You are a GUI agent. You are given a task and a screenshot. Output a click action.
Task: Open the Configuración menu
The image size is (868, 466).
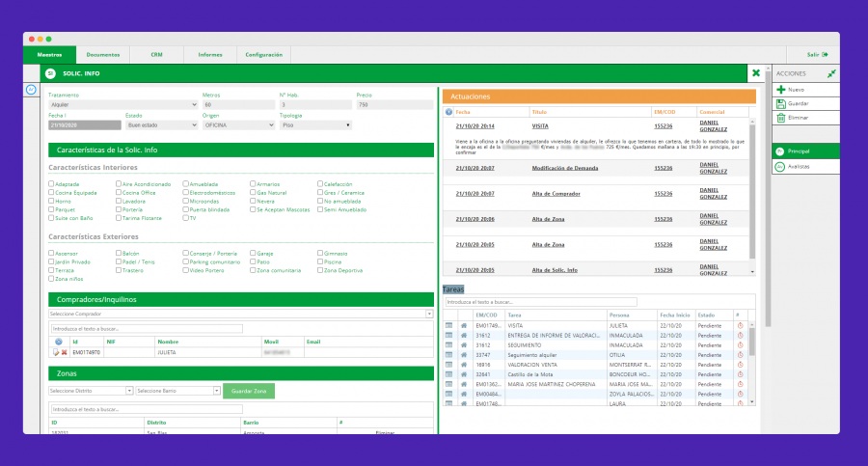(264, 55)
